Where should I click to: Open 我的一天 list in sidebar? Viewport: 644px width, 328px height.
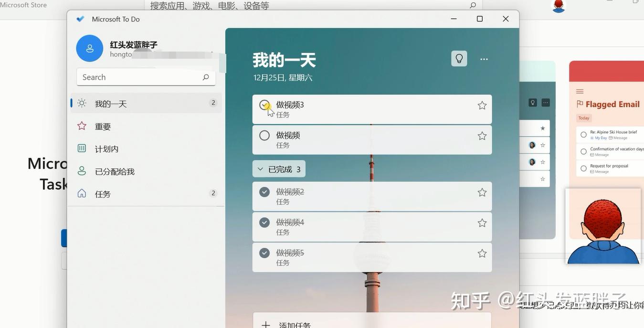click(146, 103)
